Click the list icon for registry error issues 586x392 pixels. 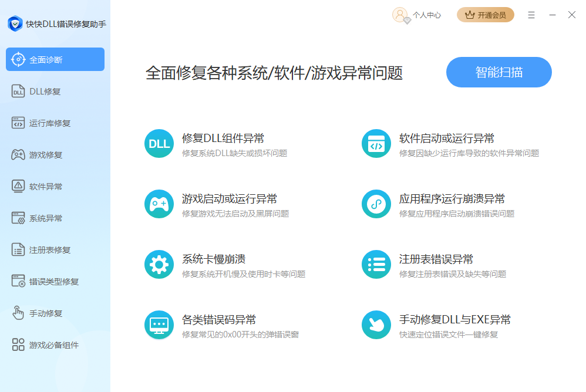point(376,265)
